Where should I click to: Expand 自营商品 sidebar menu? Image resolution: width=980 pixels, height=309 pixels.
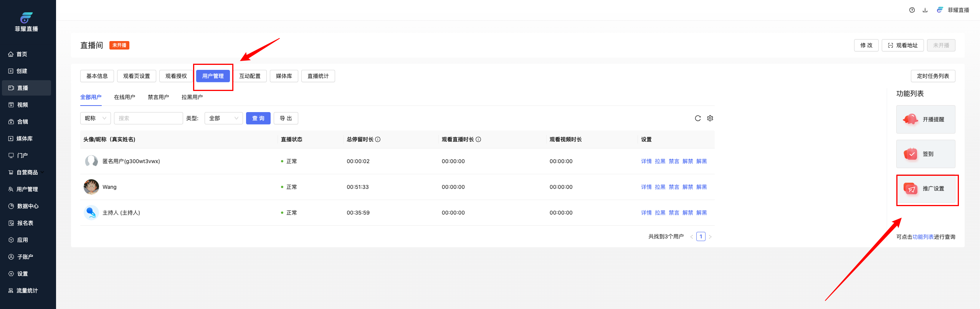(27, 172)
